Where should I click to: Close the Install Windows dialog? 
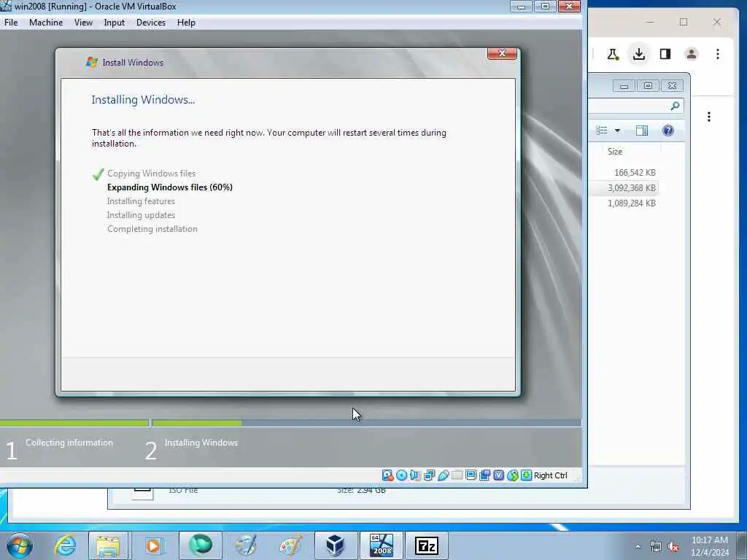(x=502, y=54)
